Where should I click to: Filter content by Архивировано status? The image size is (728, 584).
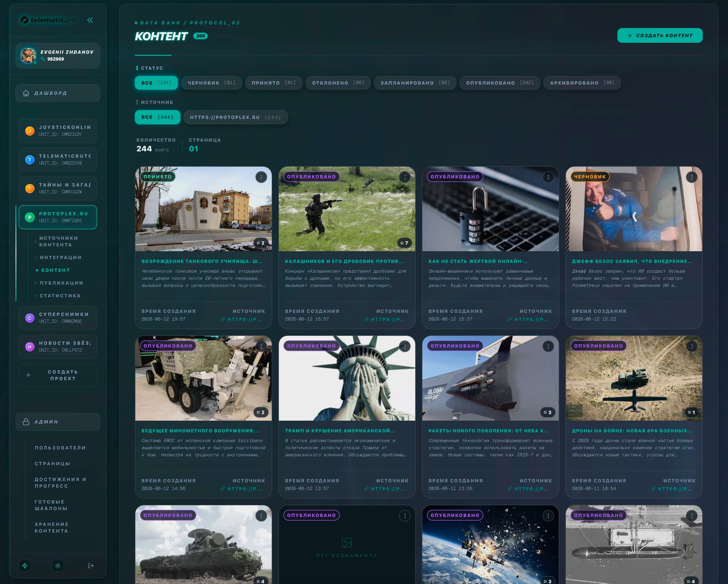coord(582,83)
